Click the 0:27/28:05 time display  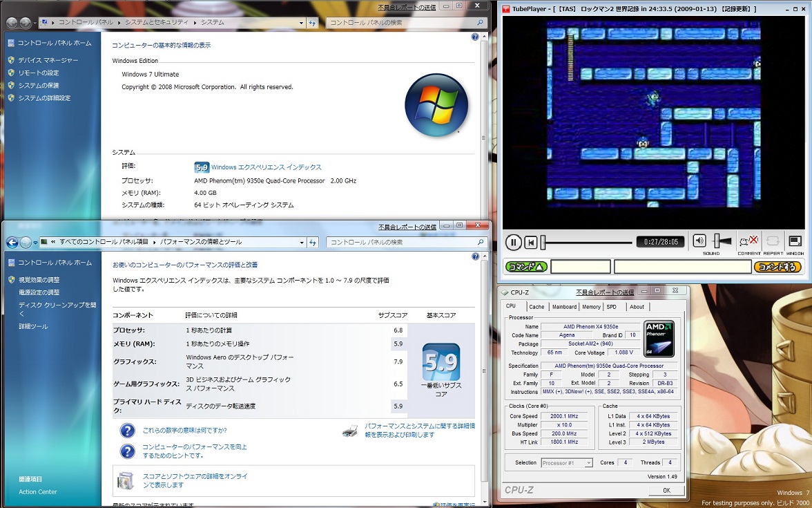pos(660,242)
